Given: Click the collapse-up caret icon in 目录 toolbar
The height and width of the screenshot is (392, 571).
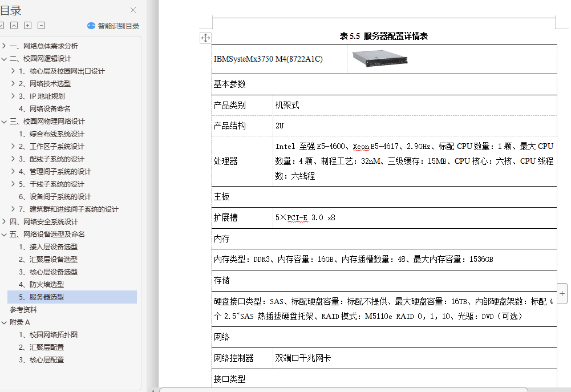Looking at the screenshot, I should coord(14,26).
